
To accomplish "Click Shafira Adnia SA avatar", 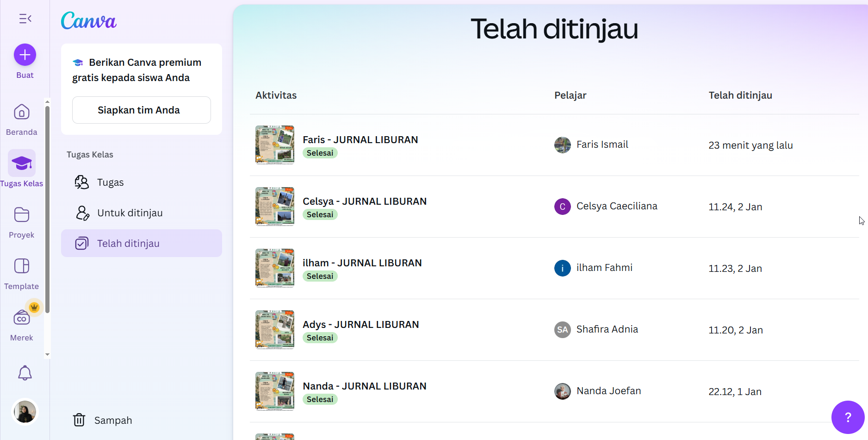I will tap(563, 330).
